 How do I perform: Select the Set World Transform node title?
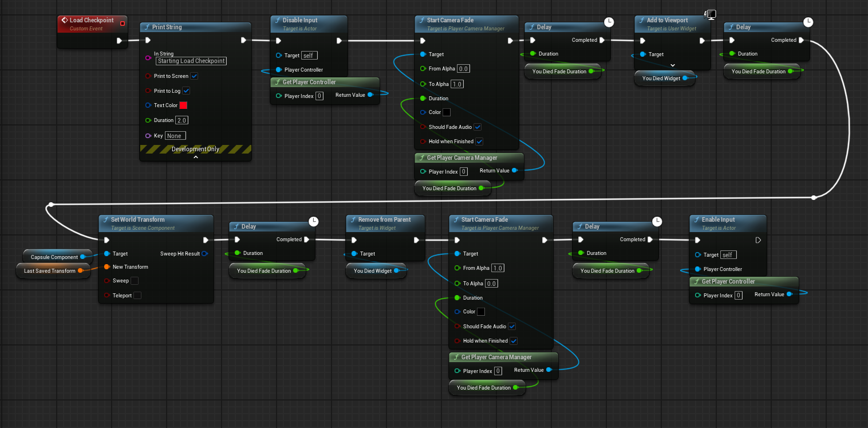138,219
